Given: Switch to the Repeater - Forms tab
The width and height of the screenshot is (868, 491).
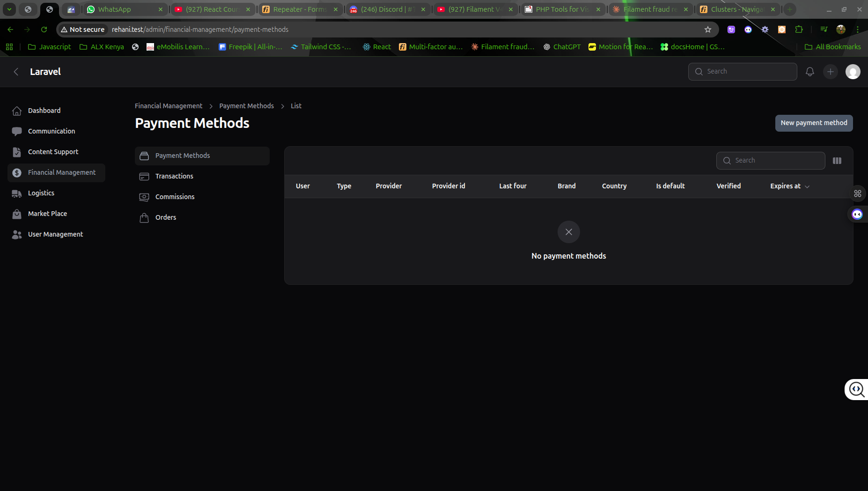Looking at the screenshot, I should 300,9.
